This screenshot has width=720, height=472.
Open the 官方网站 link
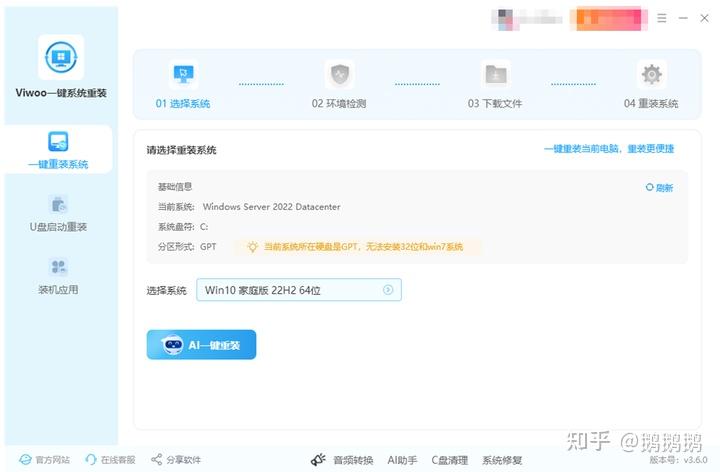pyautogui.click(x=45, y=460)
